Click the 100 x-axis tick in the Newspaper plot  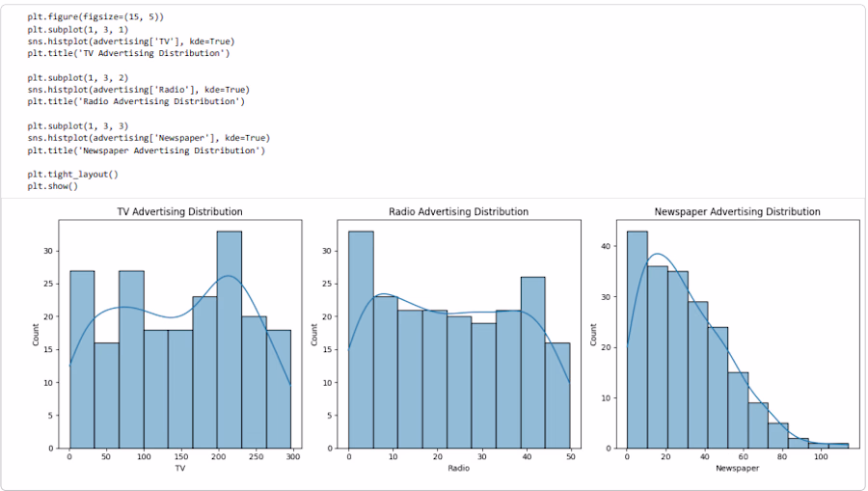point(820,456)
